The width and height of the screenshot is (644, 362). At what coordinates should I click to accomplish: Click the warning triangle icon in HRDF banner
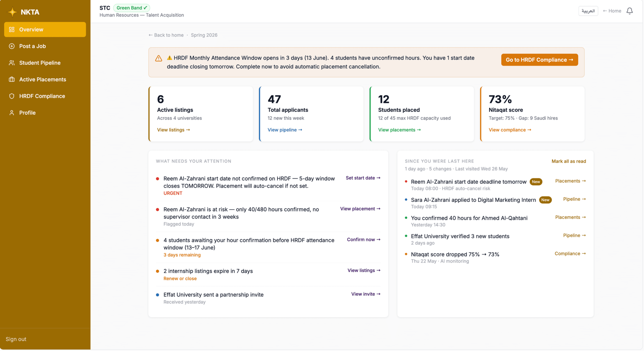(x=158, y=58)
